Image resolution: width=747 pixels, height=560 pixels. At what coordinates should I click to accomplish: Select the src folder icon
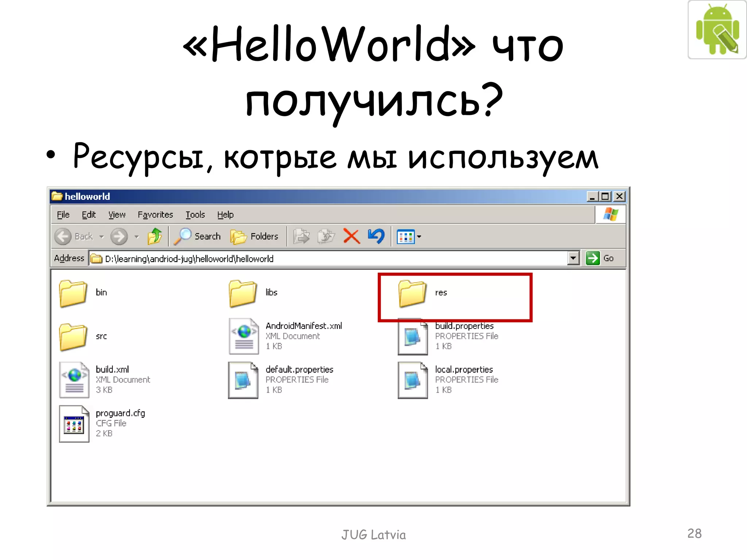pyautogui.click(x=73, y=337)
